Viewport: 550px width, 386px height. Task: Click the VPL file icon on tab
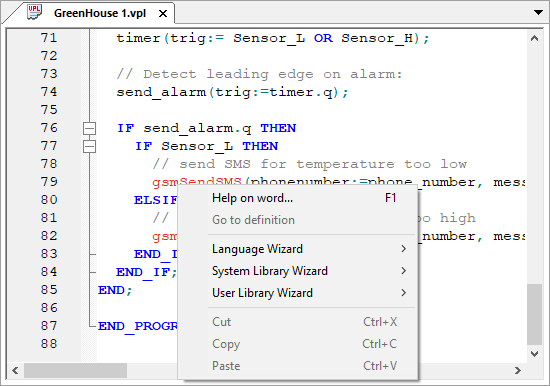click(35, 13)
